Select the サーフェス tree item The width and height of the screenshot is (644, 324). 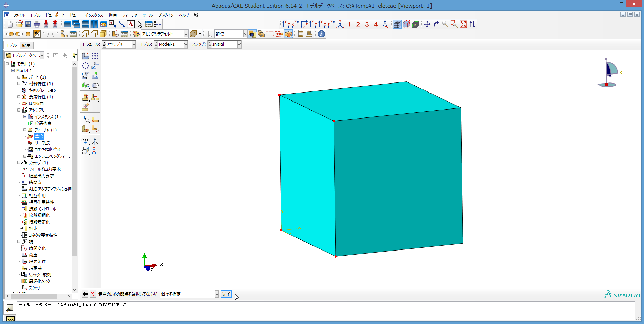pos(42,143)
